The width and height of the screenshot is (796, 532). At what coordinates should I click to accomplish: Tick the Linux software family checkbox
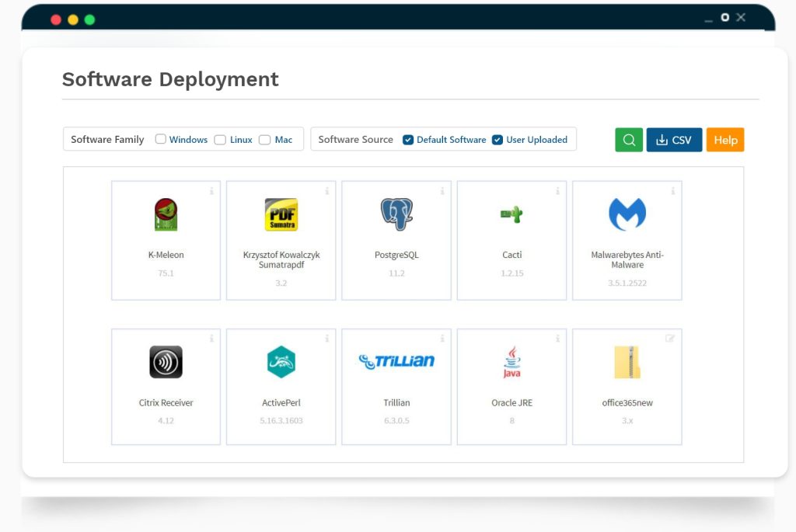[x=220, y=140]
